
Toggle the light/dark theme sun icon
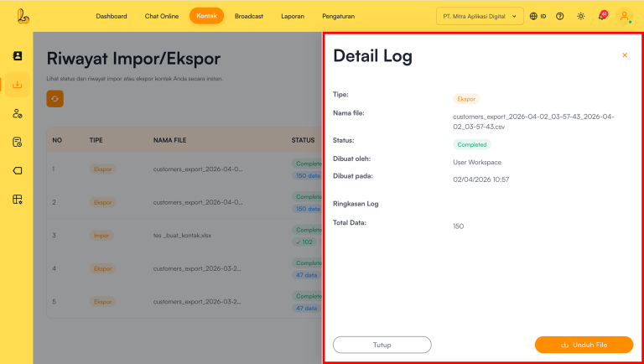coord(580,16)
